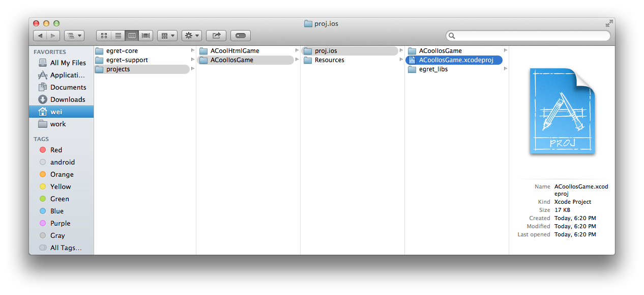Click the Edit Tags toolbar button

click(x=241, y=36)
